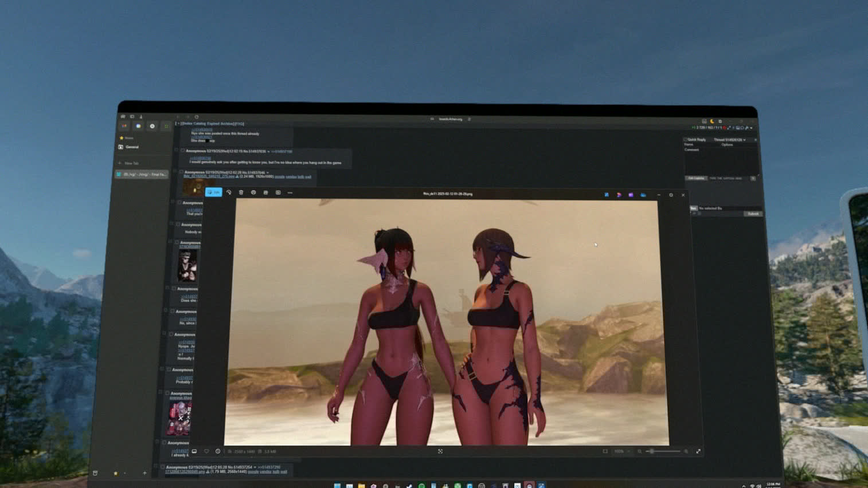The image size is (868, 488).
Task: Click the portrait thumbnail in the thread
Action: 187,266
